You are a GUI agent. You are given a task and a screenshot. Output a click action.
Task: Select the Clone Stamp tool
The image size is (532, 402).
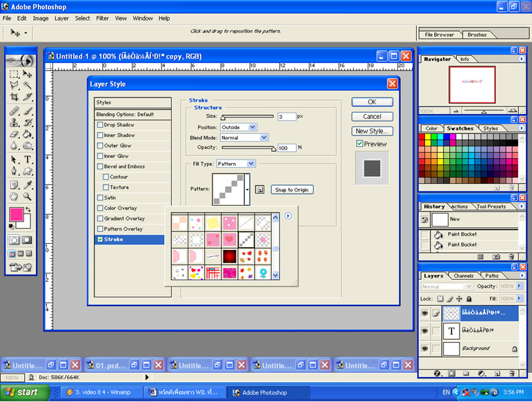(x=14, y=122)
